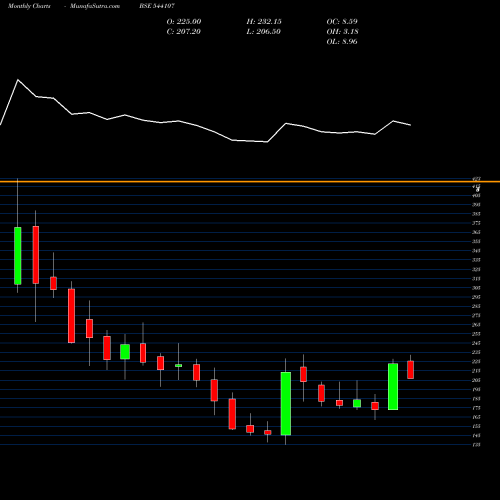
Task: Click the tiny green doji candlestick
Action: [x=178, y=366]
